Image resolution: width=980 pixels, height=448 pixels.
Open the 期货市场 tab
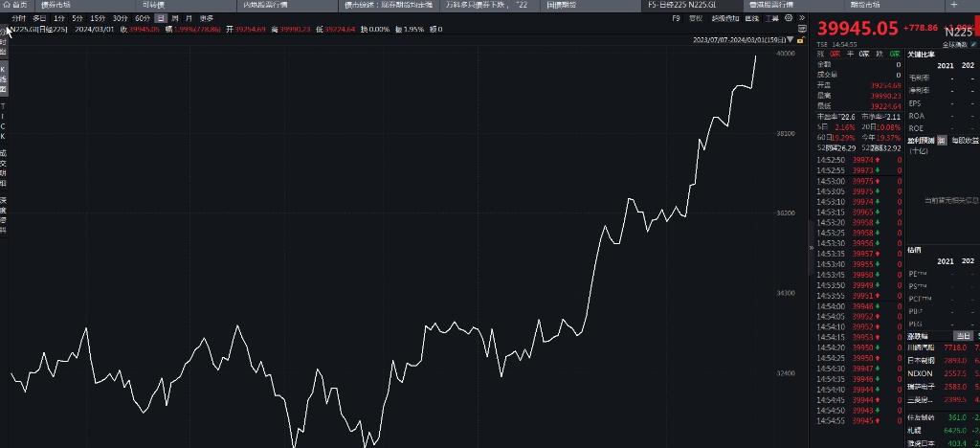(x=865, y=5)
